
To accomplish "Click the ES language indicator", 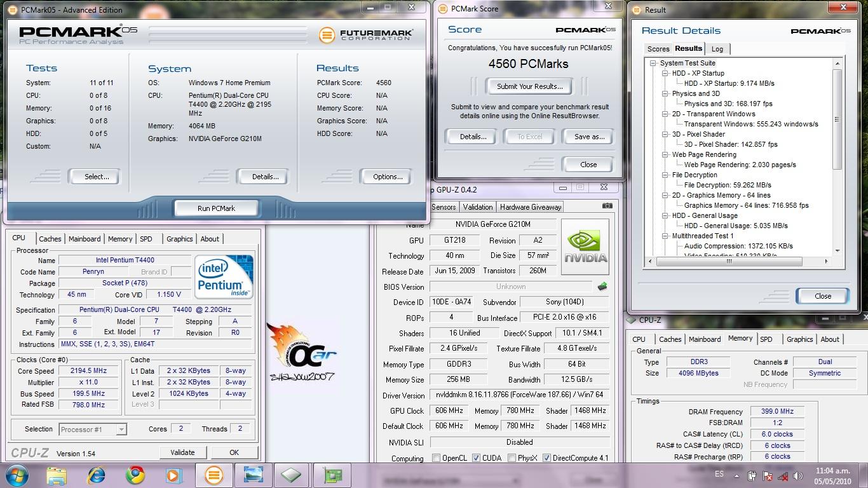I will tap(719, 474).
